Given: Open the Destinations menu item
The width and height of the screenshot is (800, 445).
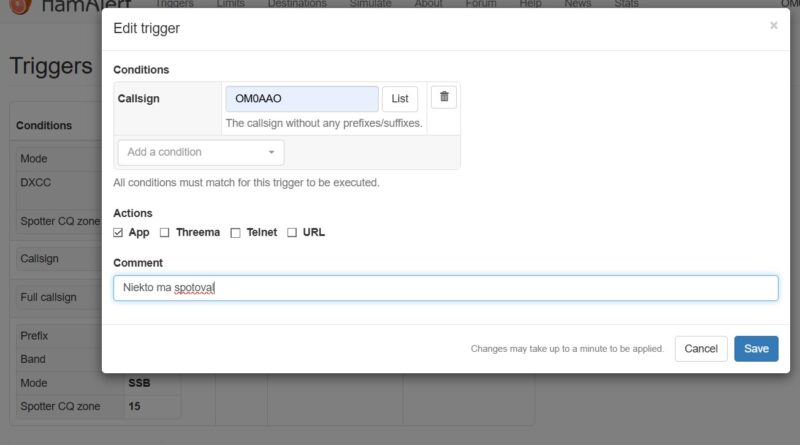Looking at the screenshot, I should coord(297,4).
